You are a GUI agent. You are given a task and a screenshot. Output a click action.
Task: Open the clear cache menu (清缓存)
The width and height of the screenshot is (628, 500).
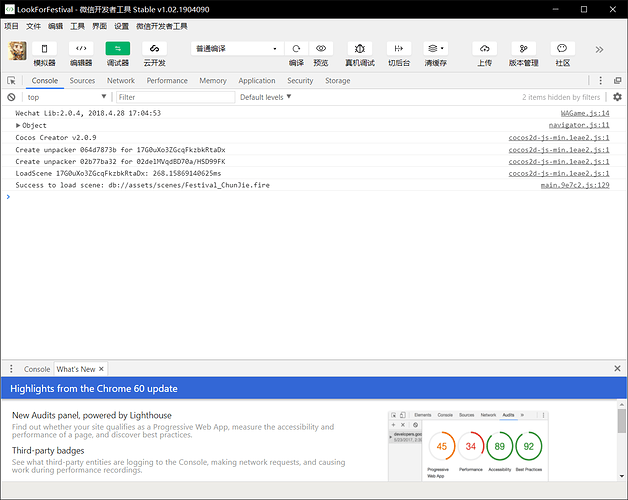pos(436,48)
